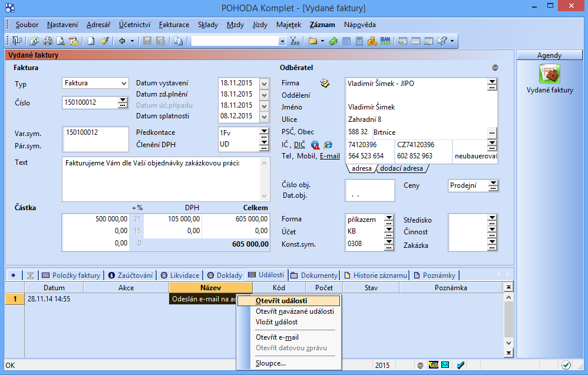Click the printer icon in the toolbar
Image resolution: width=588 pixels, height=375 pixels.
48,41
